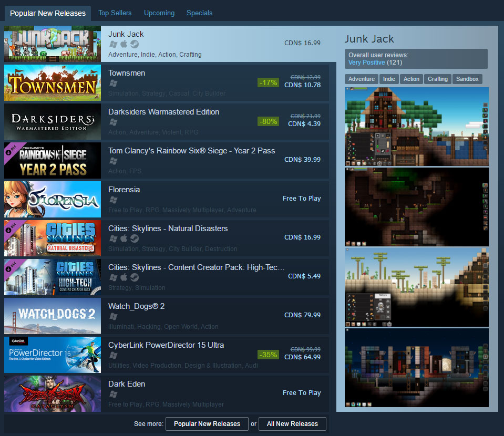Select the Crafting tag
The height and width of the screenshot is (436, 504).
click(437, 79)
